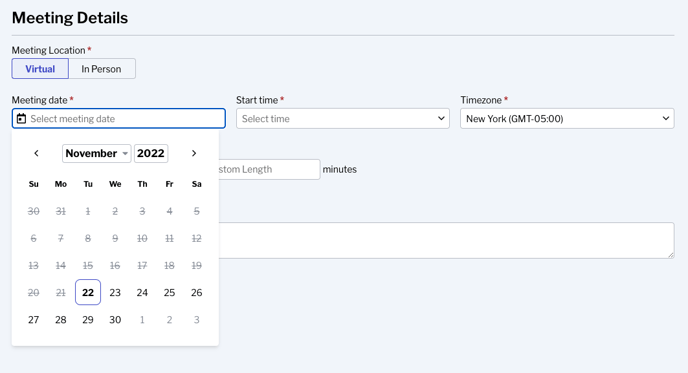Pick November 23 in calendar

(x=115, y=292)
